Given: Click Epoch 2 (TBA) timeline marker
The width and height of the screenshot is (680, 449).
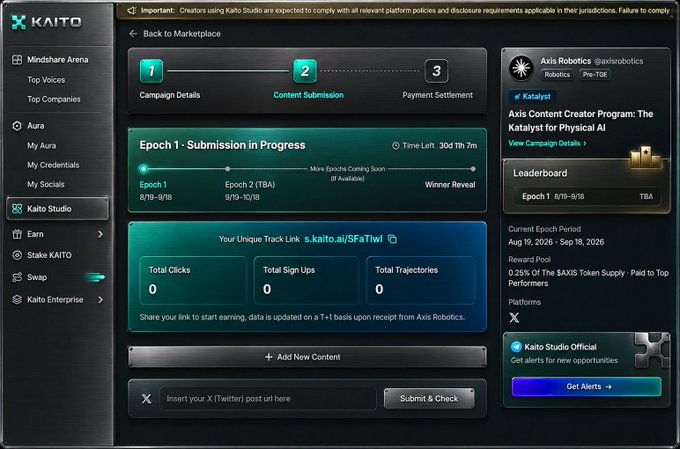Looking at the screenshot, I should (228, 169).
